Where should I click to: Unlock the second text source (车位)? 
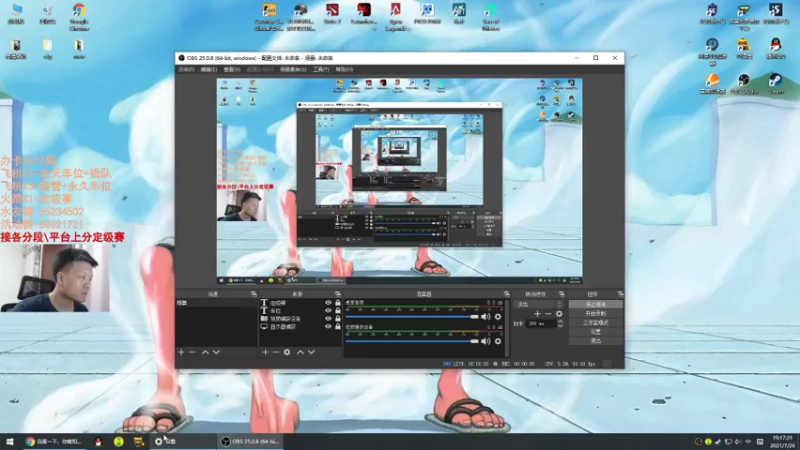pos(338,311)
